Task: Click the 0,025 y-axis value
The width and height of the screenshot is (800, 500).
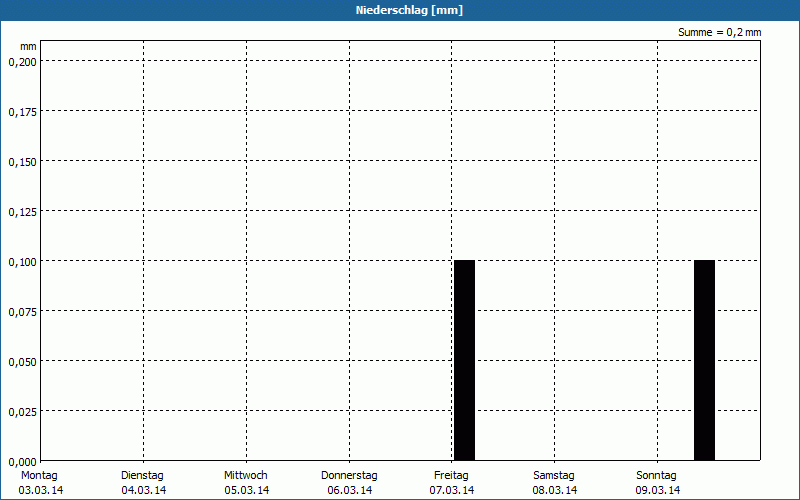Action: [22, 412]
